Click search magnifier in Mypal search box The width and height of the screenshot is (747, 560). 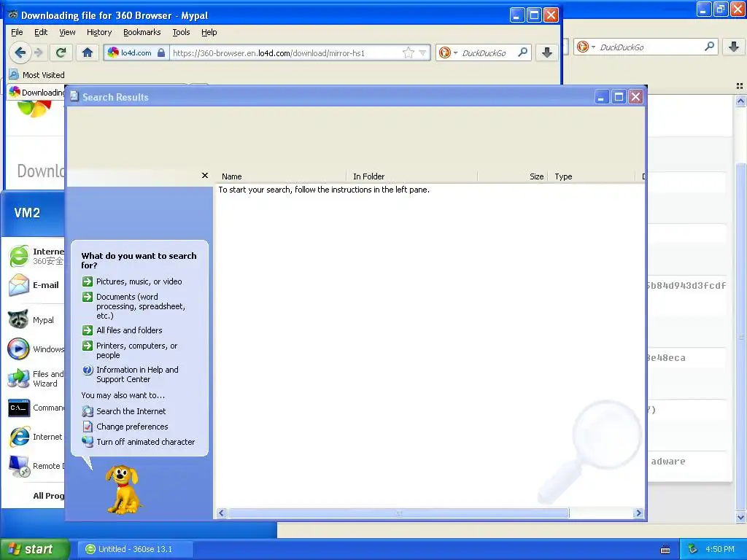522,52
